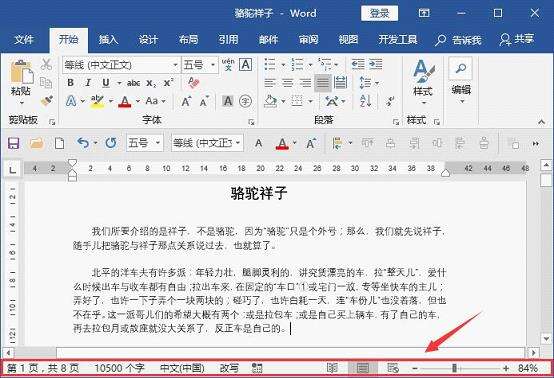Click the Undo arrow icon
This screenshot has width=554, height=378.
[83, 143]
